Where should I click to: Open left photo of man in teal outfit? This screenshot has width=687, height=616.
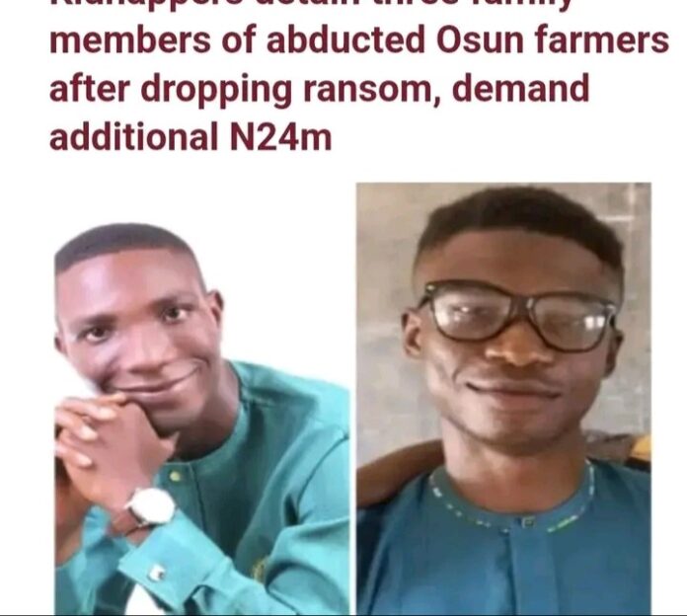202,419
